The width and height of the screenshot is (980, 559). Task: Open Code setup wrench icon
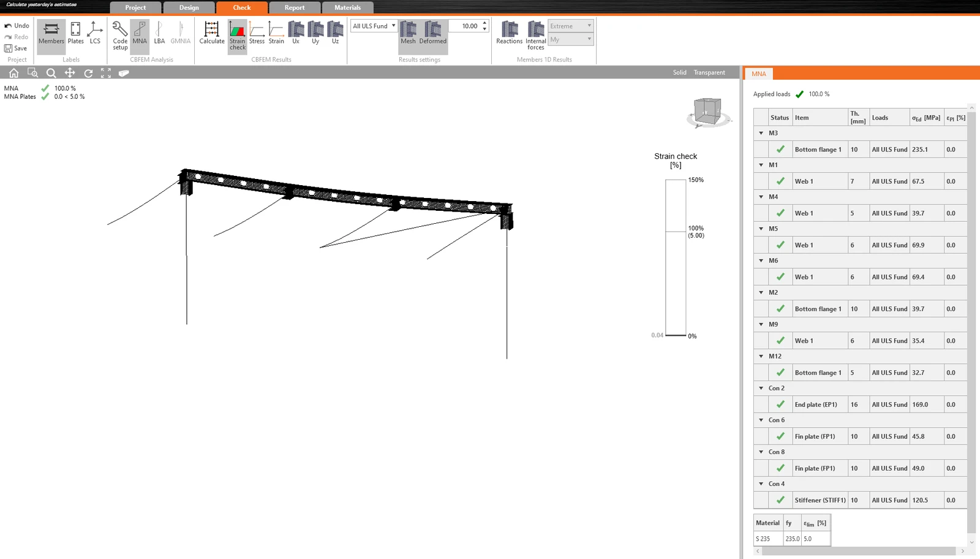coord(120,36)
